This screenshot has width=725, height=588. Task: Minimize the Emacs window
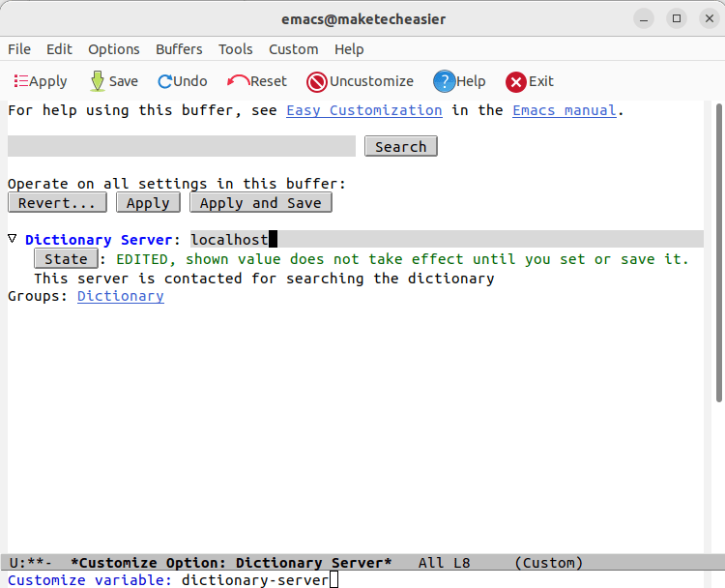pos(644,19)
